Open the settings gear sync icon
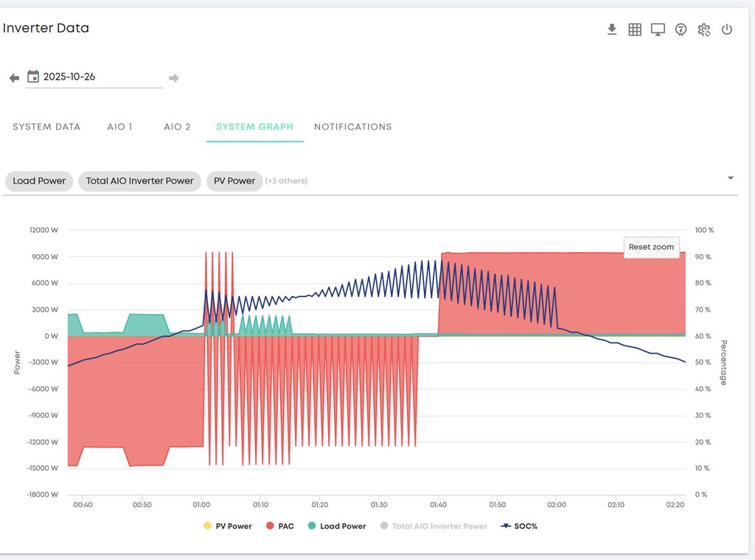Viewport: 755px width, 560px height. coord(704,29)
